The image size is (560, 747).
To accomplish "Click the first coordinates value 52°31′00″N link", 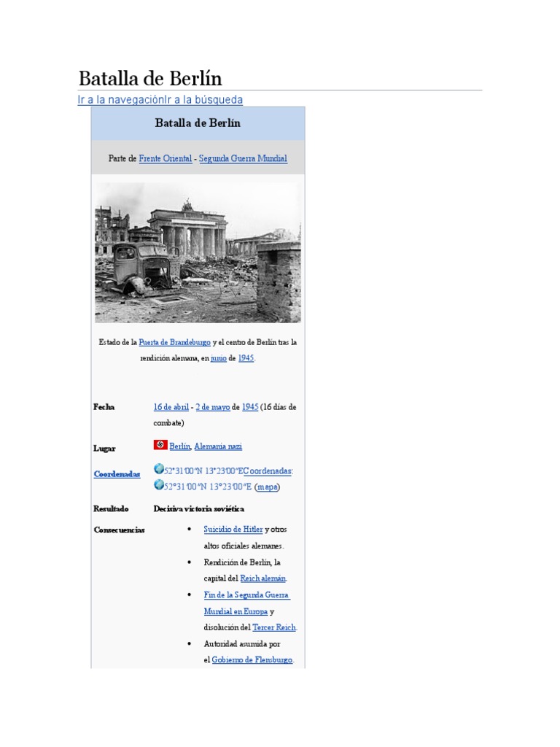I will coord(203,471).
